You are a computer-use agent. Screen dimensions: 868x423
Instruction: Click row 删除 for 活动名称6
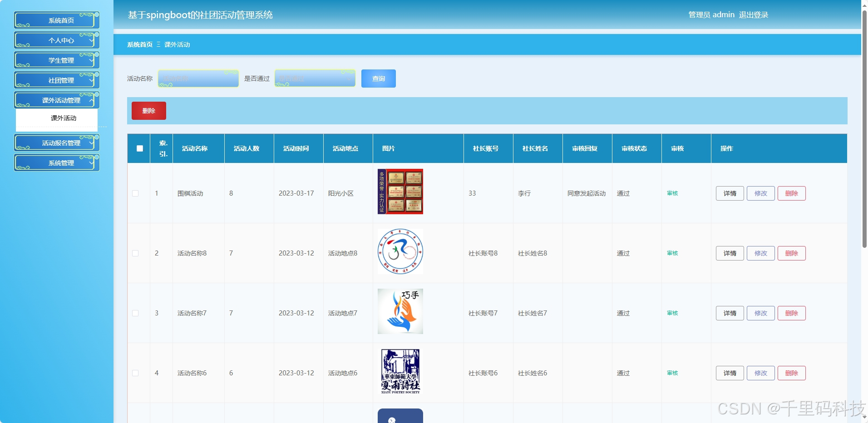[792, 373]
